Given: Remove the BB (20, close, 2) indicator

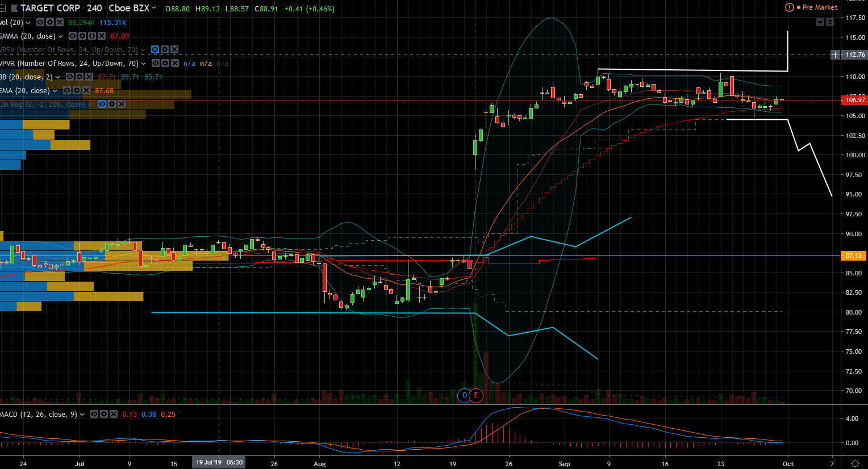Looking at the screenshot, I should click(89, 77).
